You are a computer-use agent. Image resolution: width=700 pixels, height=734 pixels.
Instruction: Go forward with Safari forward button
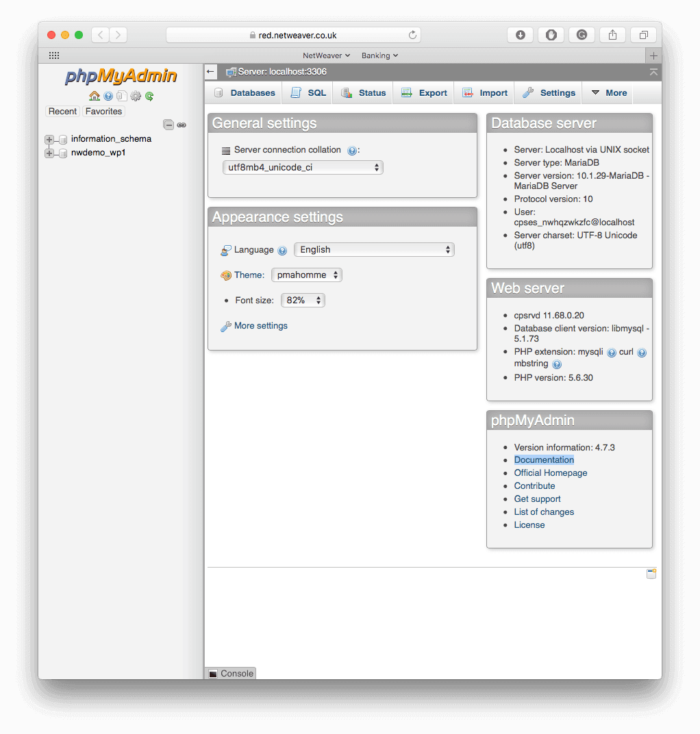coord(118,35)
